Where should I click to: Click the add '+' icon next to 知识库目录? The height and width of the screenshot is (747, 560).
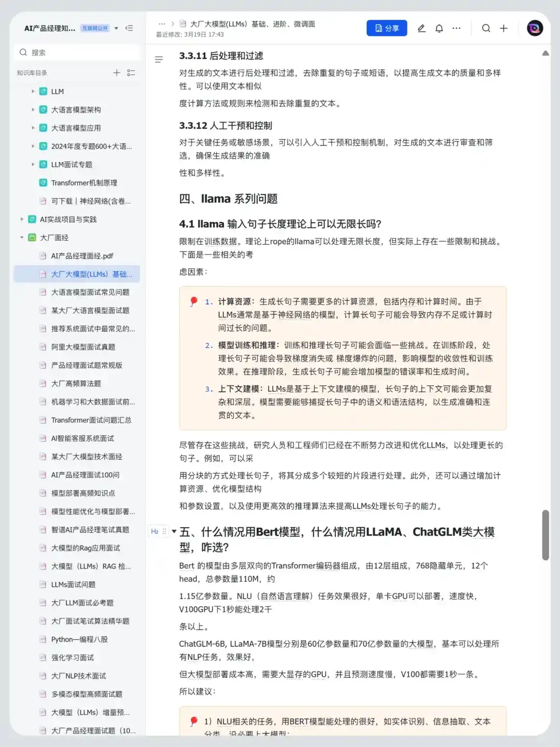click(x=117, y=73)
